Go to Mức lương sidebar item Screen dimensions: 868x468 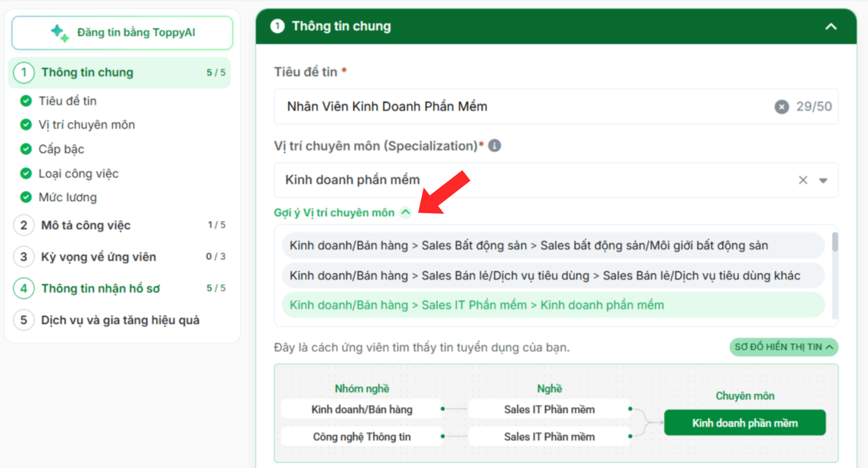68,197
